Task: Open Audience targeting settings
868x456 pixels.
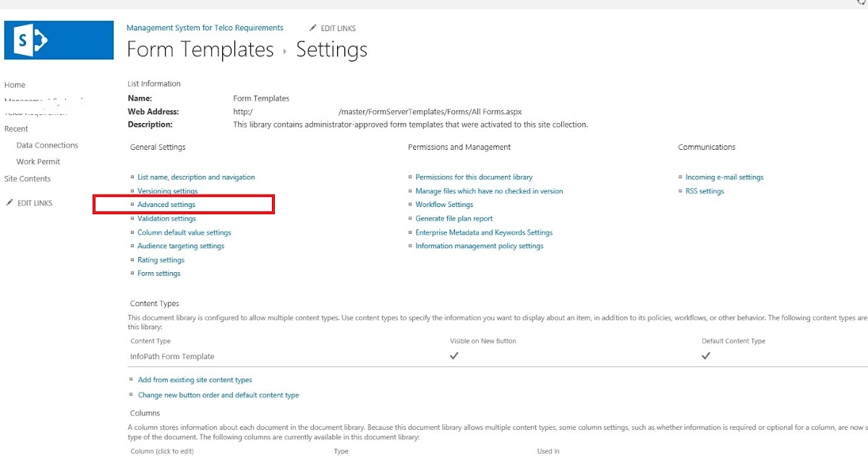Action: 181,245
